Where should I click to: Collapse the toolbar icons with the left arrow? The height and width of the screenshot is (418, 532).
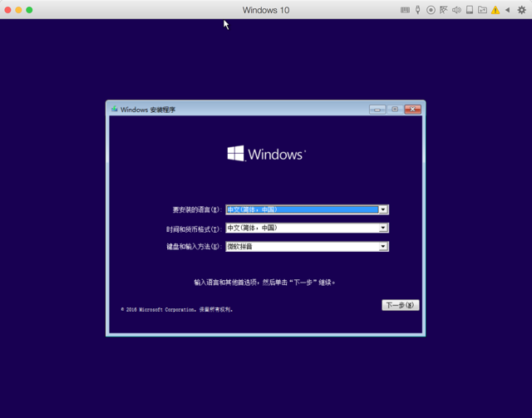(508, 10)
